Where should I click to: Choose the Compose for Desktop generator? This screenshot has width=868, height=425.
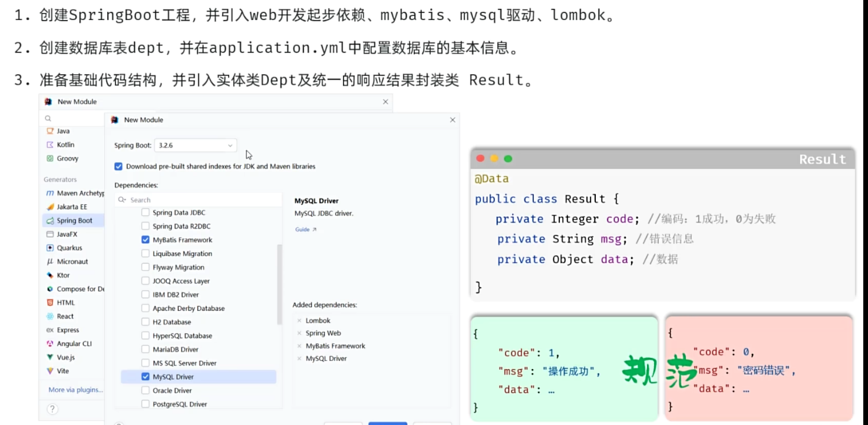75,289
